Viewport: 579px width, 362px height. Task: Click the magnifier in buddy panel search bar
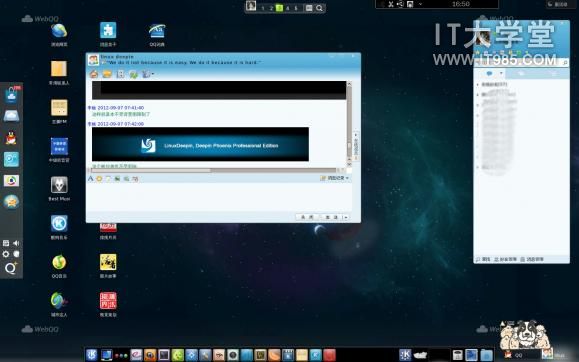point(565,63)
